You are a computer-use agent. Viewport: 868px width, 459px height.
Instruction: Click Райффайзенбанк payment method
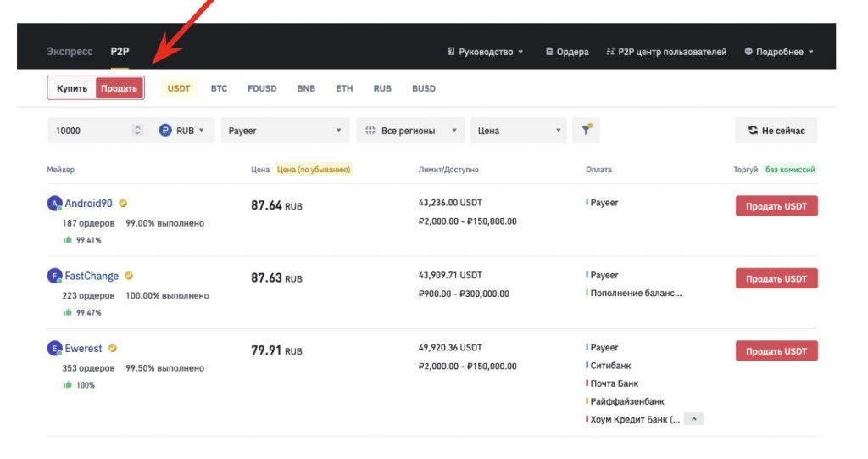626,401
